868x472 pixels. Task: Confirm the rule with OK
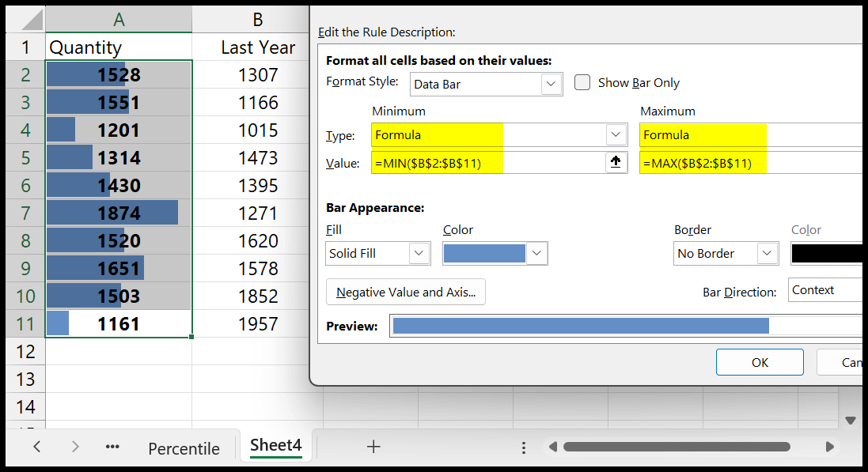pyautogui.click(x=760, y=362)
